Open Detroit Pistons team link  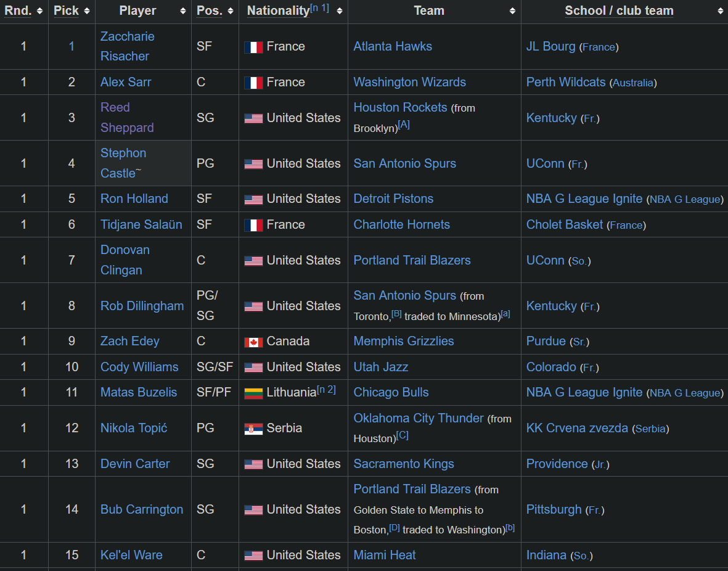tap(393, 199)
